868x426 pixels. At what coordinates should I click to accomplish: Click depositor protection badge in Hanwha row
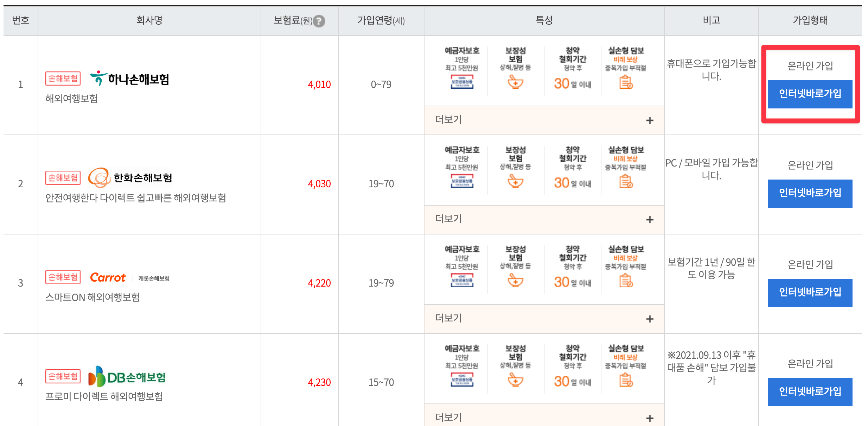pos(462,181)
